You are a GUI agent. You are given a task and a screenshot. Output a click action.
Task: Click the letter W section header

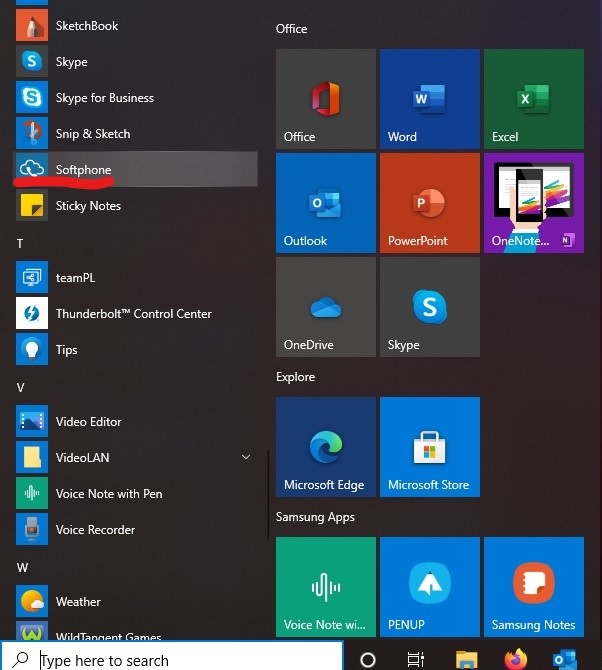pyautogui.click(x=22, y=567)
